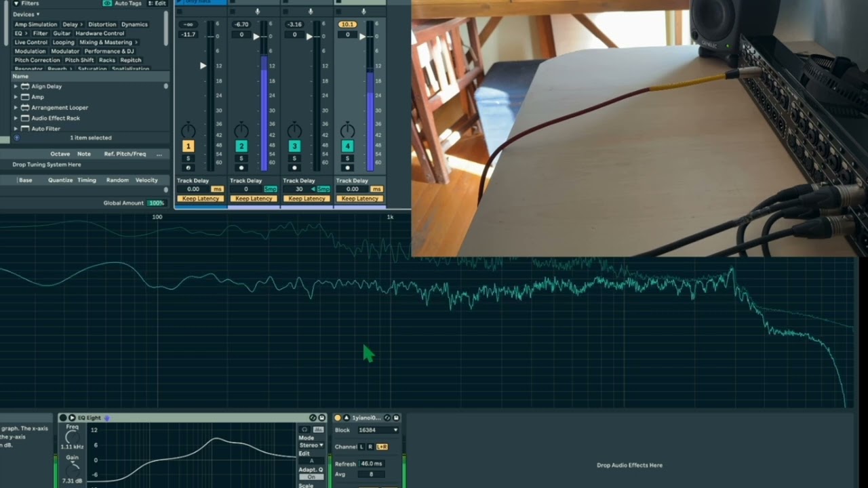The height and width of the screenshot is (488, 868).
Task: Solo track 4 with S button
Action: point(347,159)
